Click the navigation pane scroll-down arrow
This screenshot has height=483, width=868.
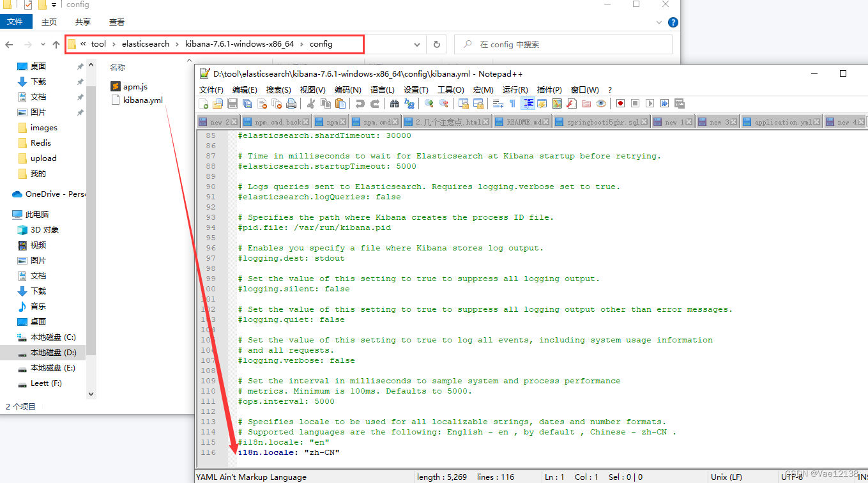point(91,394)
